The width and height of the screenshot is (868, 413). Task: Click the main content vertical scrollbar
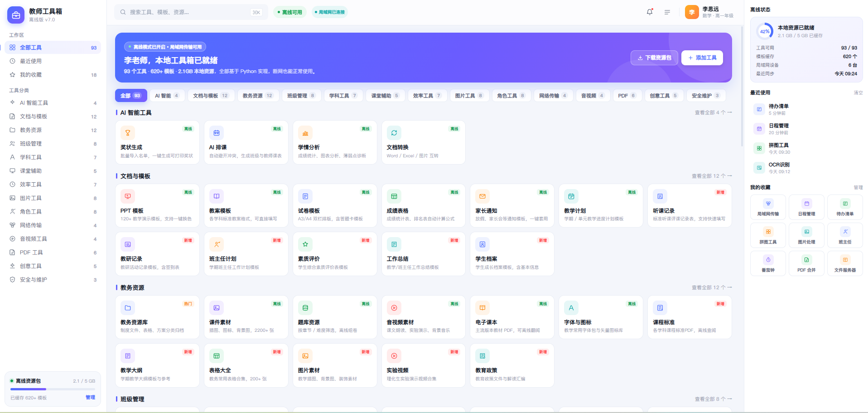point(742,86)
